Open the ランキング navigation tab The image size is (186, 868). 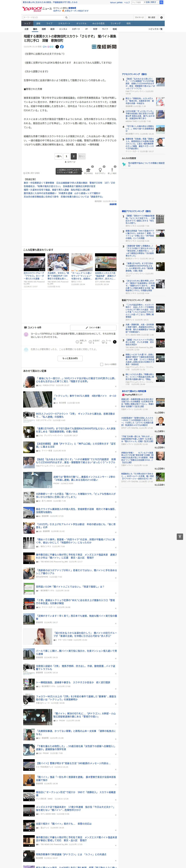115,23
